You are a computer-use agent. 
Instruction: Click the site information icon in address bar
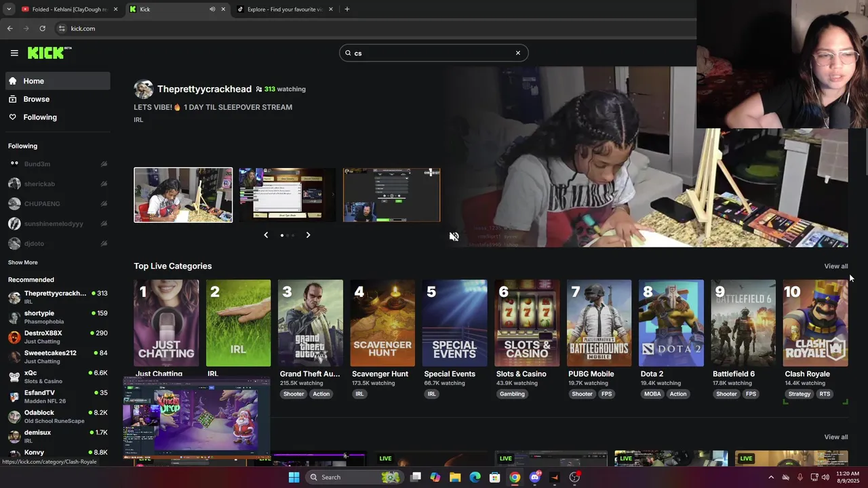point(62,28)
